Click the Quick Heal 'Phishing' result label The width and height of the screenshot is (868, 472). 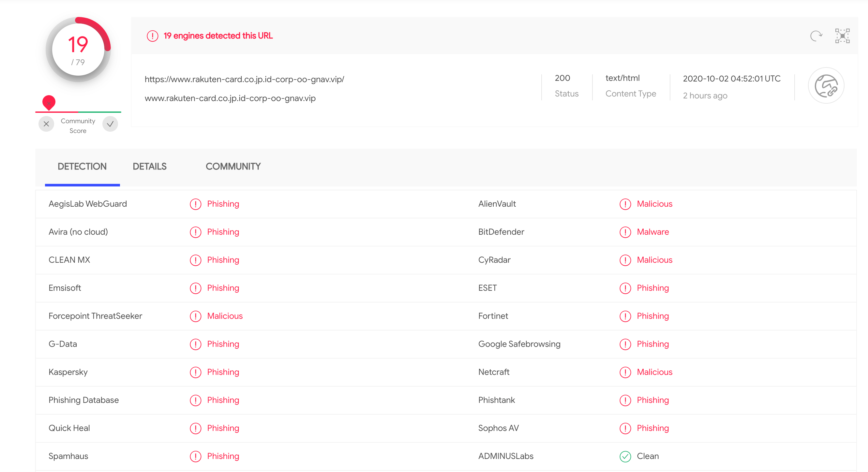(x=223, y=428)
